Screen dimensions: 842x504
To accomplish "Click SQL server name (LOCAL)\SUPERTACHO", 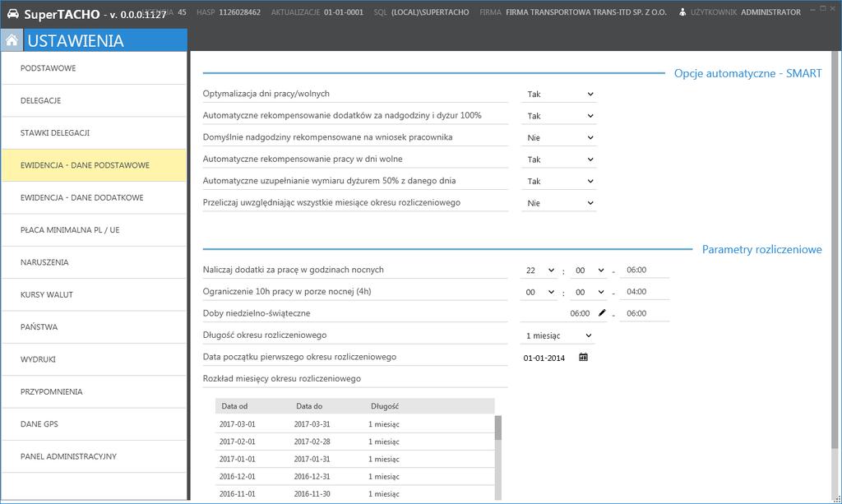I will [430, 12].
